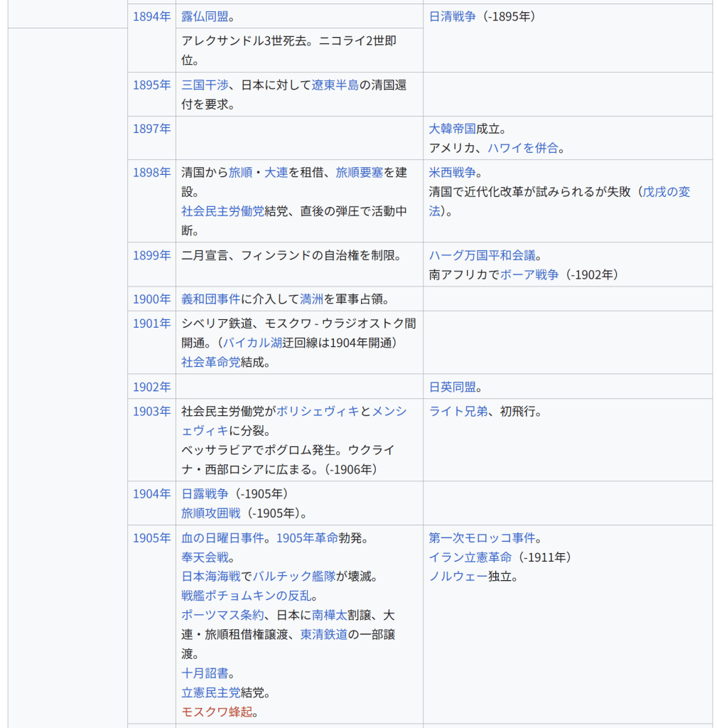Screen dimensions: 717x728
Task: Click the ポーツマス条約 link
Action: 222,615
